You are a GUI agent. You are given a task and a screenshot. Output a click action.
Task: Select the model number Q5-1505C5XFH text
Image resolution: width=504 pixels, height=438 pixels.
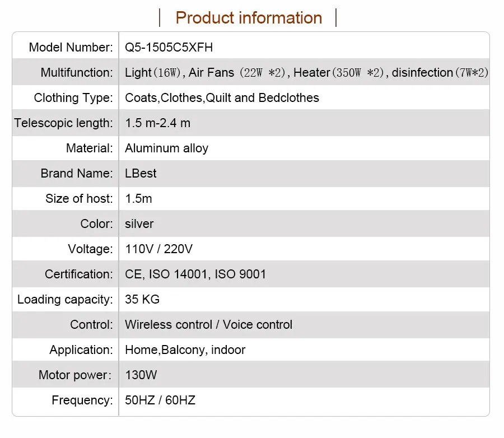point(169,47)
